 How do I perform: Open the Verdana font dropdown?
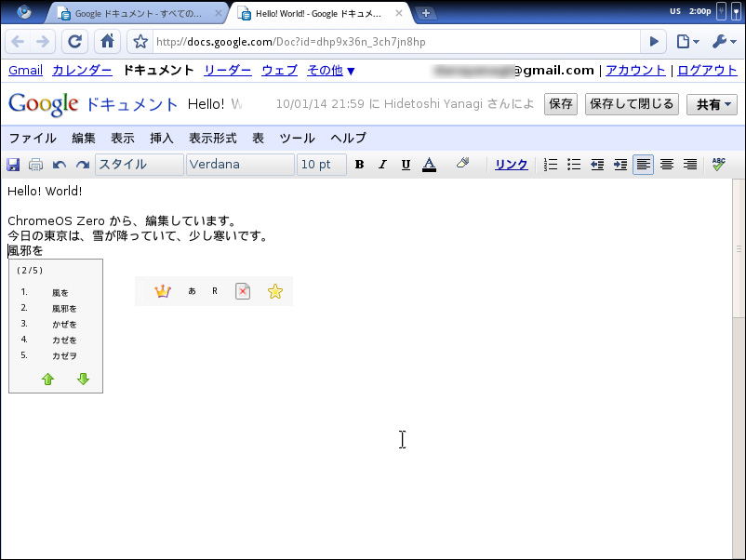click(x=239, y=164)
